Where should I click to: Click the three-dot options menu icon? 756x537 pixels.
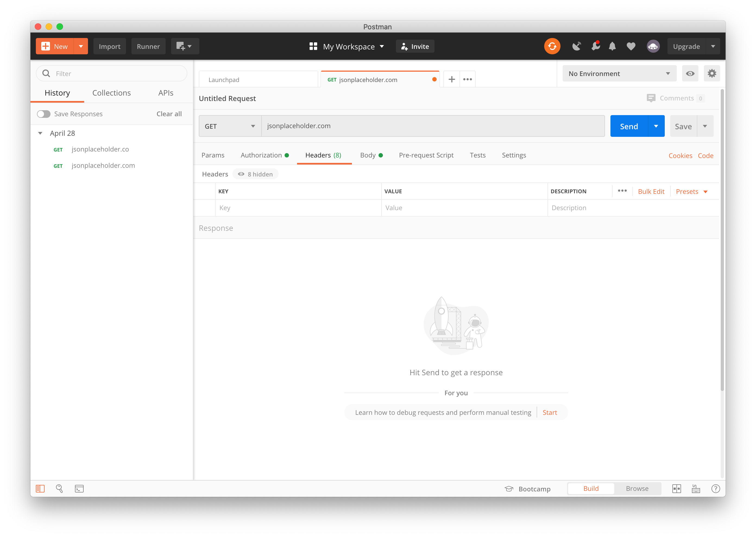tap(468, 79)
